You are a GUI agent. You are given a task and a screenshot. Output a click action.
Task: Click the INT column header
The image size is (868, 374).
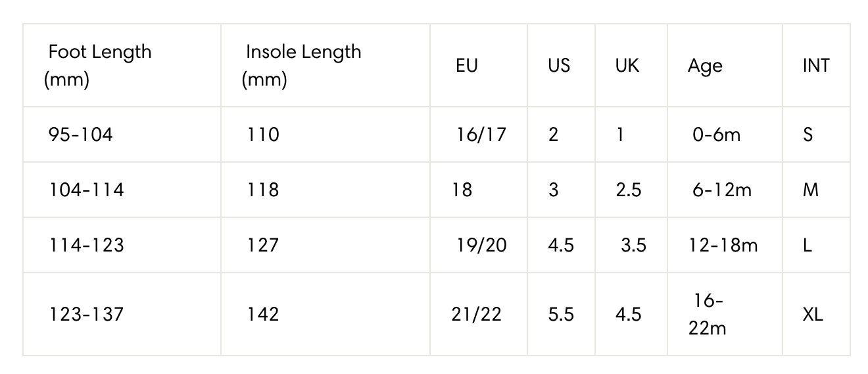pos(816,65)
